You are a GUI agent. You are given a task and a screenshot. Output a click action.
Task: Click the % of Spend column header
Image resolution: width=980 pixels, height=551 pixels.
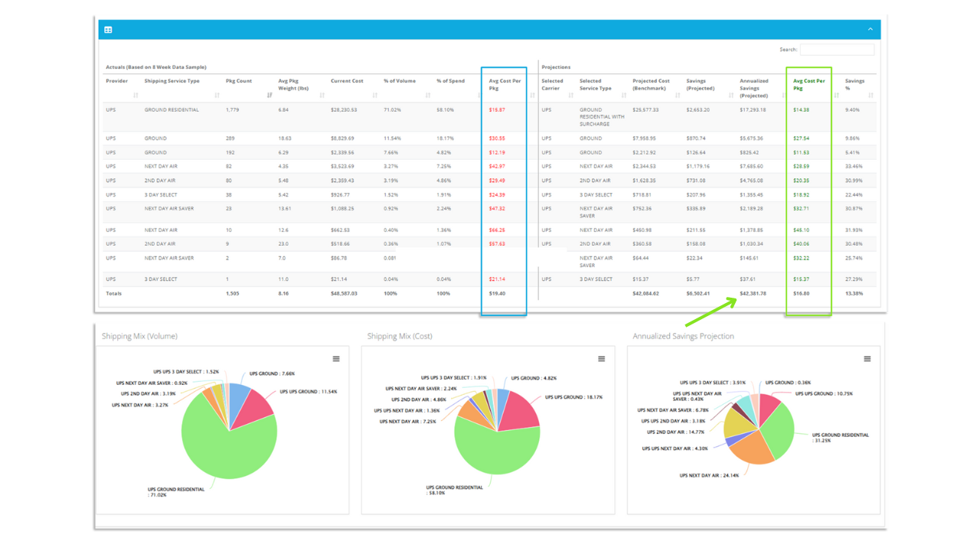click(x=450, y=81)
